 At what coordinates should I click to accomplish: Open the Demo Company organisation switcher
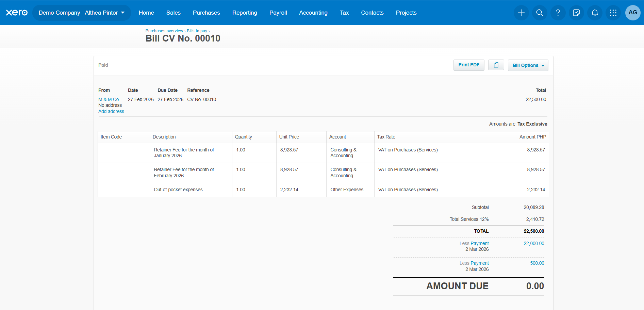pyautogui.click(x=82, y=13)
